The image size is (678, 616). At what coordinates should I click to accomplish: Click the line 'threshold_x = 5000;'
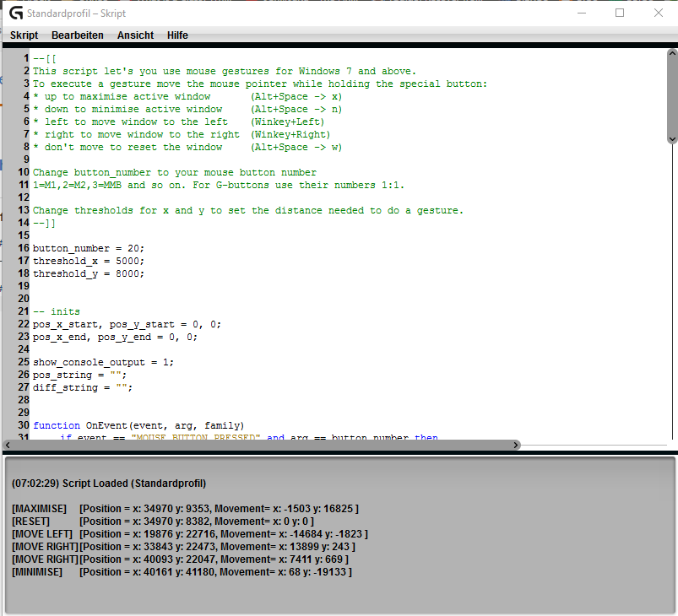click(88, 261)
